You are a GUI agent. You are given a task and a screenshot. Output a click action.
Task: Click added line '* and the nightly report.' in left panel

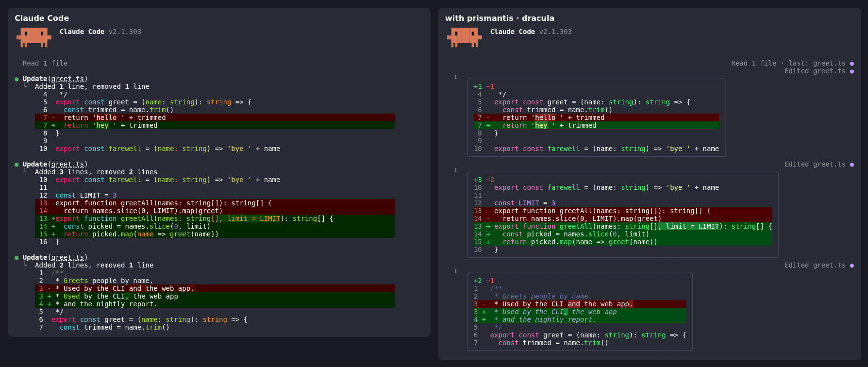[215, 304]
